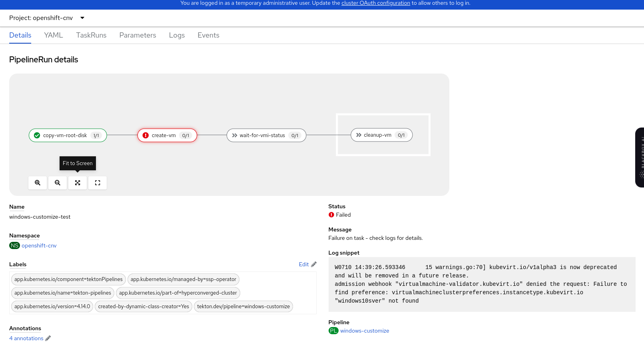Screen dimensions: 644x343
Task: Click red error icon on create-vm task
Action: click(x=146, y=136)
